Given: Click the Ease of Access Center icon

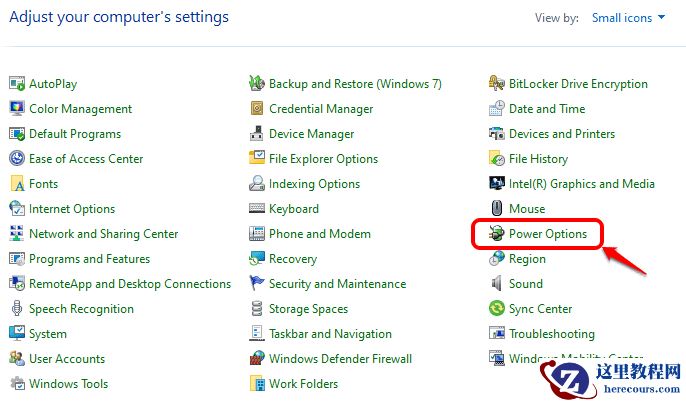Looking at the screenshot, I should click(x=17, y=159).
